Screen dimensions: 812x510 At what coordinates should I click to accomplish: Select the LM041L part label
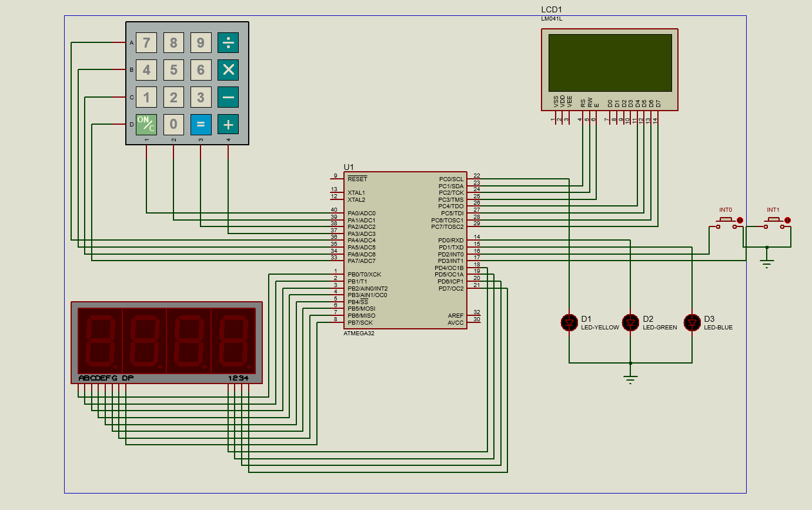click(x=552, y=19)
